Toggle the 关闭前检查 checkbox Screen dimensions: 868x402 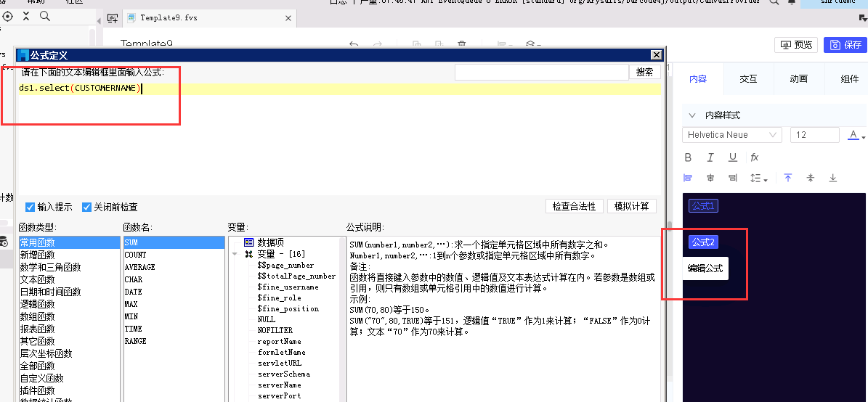(x=86, y=208)
